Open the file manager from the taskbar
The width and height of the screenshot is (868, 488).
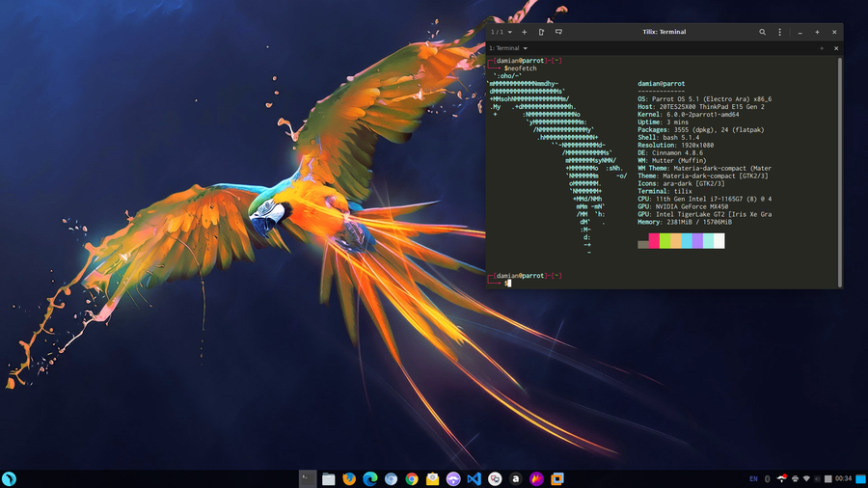pos(328,478)
